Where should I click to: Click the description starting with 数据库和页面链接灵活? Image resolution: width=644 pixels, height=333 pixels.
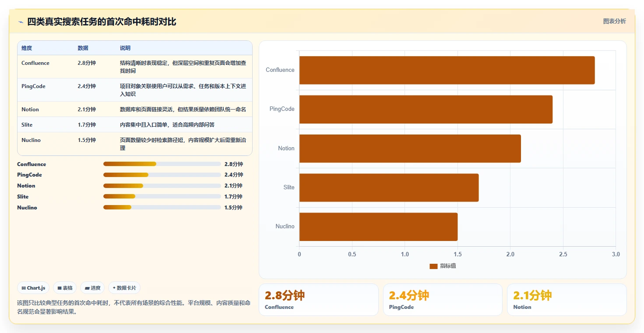pyautogui.click(x=183, y=110)
